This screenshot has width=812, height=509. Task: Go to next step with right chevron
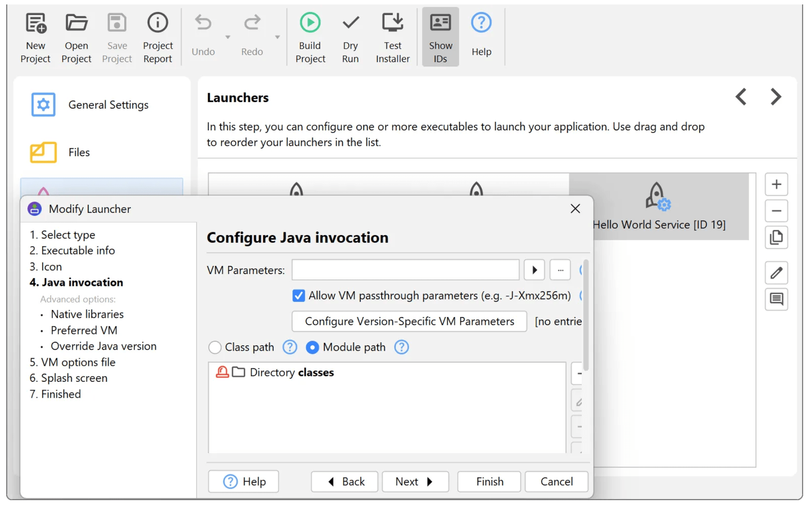coord(776,97)
